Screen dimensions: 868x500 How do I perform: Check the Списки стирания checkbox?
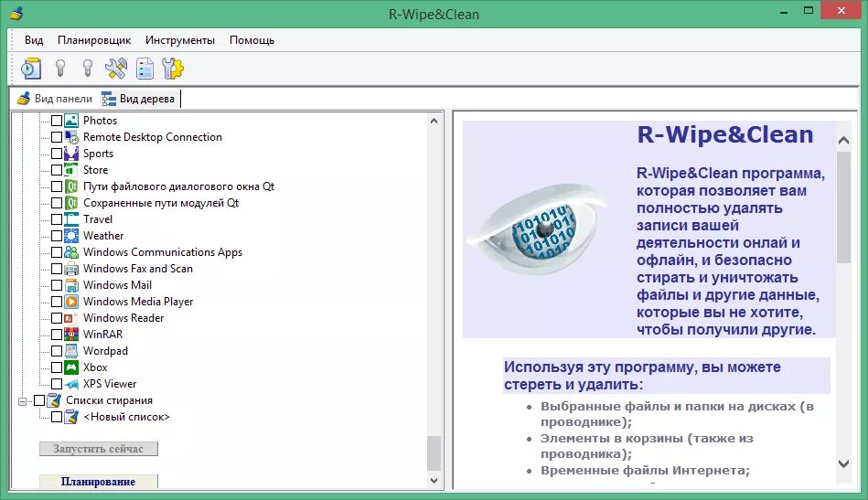click(39, 400)
